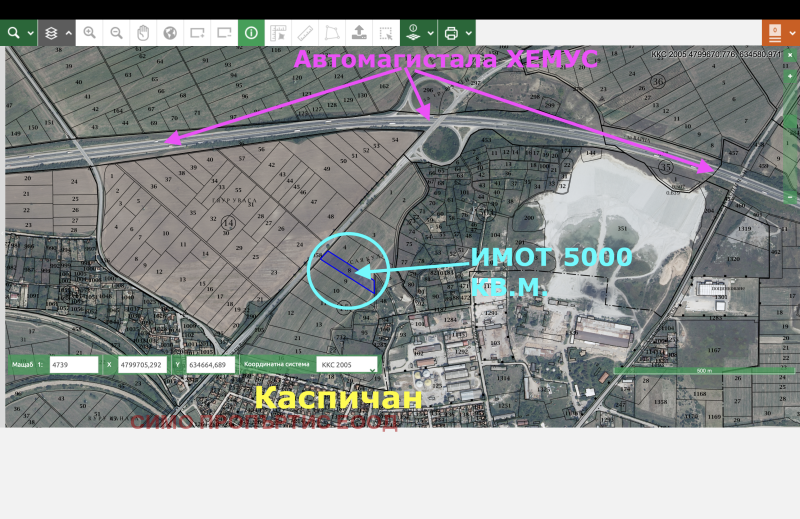The width and height of the screenshot is (800, 519).
Task: Show full map extent globe icon
Action: pos(170,32)
